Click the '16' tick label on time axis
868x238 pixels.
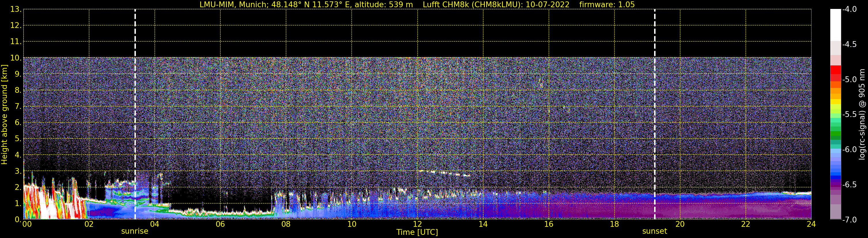pyautogui.click(x=548, y=224)
